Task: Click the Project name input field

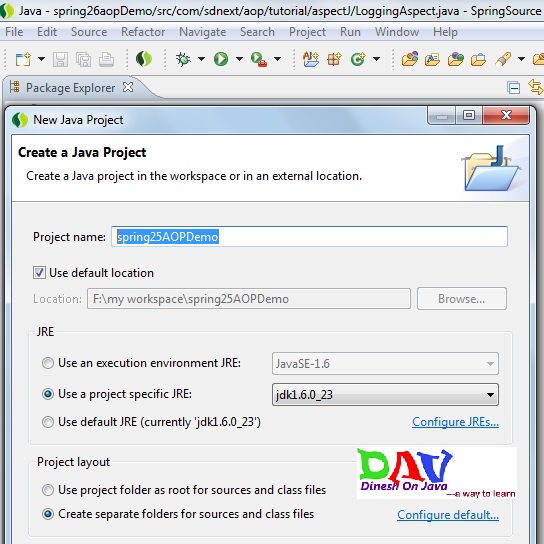Action: tap(309, 237)
